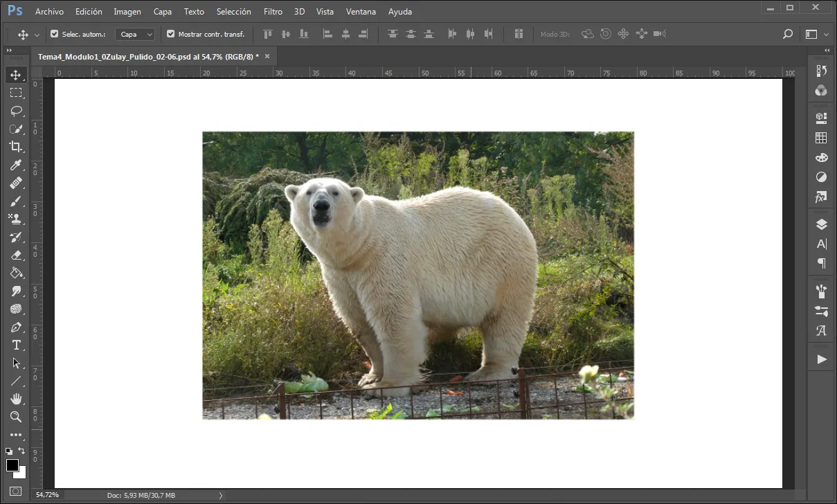Select the Quick Selection tool
The width and height of the screenshot is (837, 504).
pyautogui.click(x=16, y=129)
